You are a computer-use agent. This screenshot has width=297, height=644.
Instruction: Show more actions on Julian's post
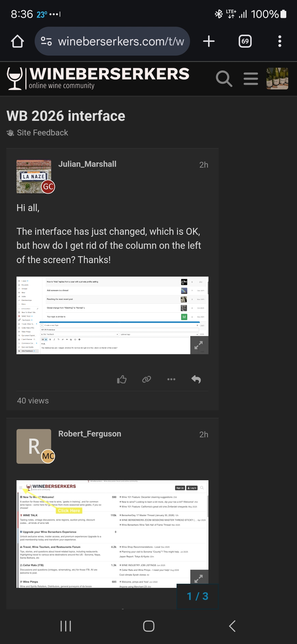[x=171, y=380]
